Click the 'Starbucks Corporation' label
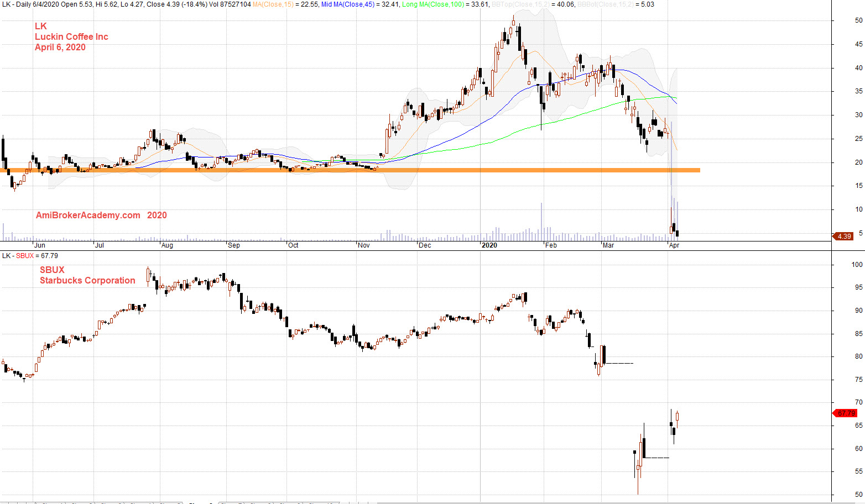The image size is (865, 504). point(87,280)
